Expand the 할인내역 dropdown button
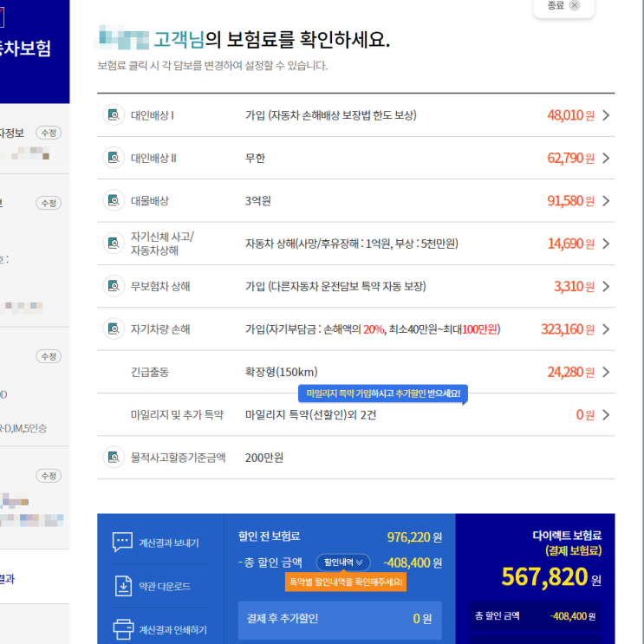The height and width of the screenshot is (644, 644). (x=343, y=563)
